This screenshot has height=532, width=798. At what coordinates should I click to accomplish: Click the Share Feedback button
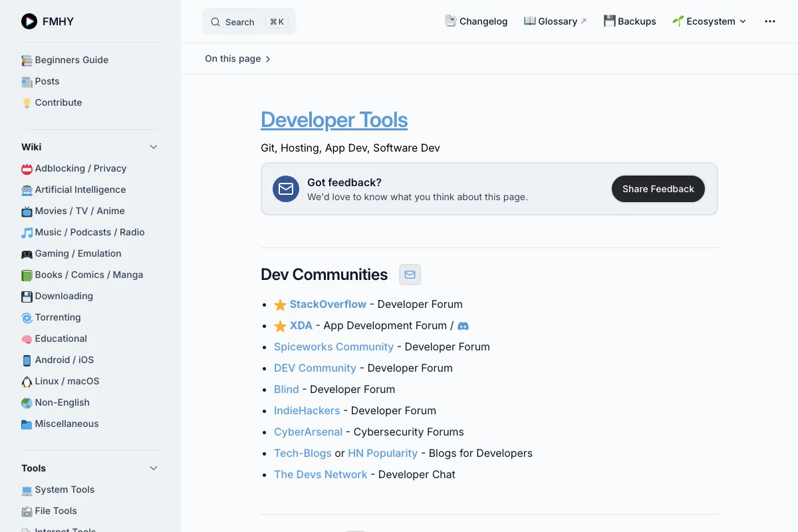coord(658,189)
